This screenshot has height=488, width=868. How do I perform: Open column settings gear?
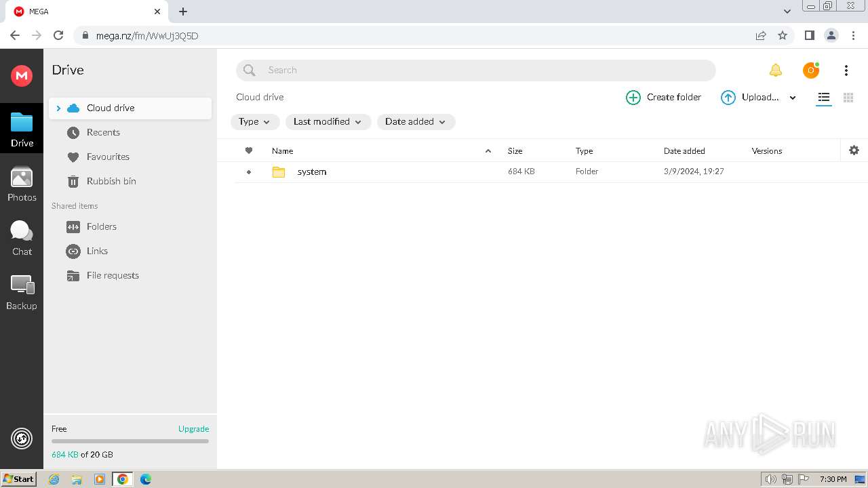[x=854, y=150]
